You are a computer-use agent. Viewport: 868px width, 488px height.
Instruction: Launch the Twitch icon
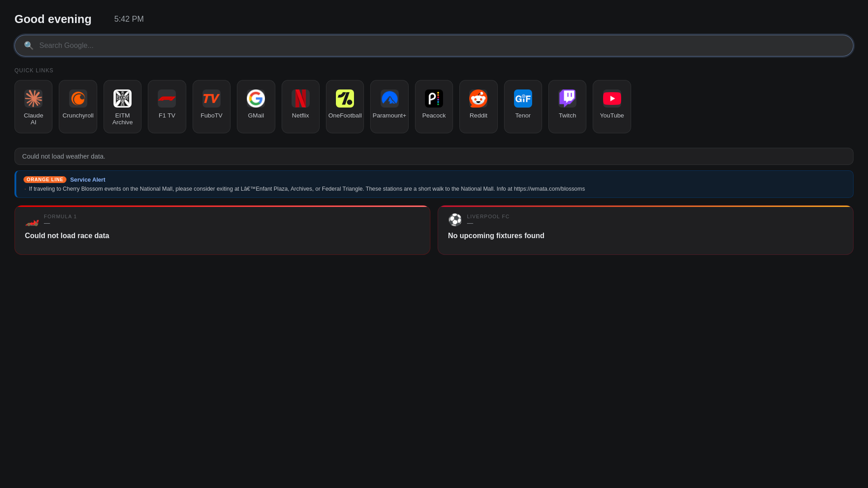pos(567,99)
